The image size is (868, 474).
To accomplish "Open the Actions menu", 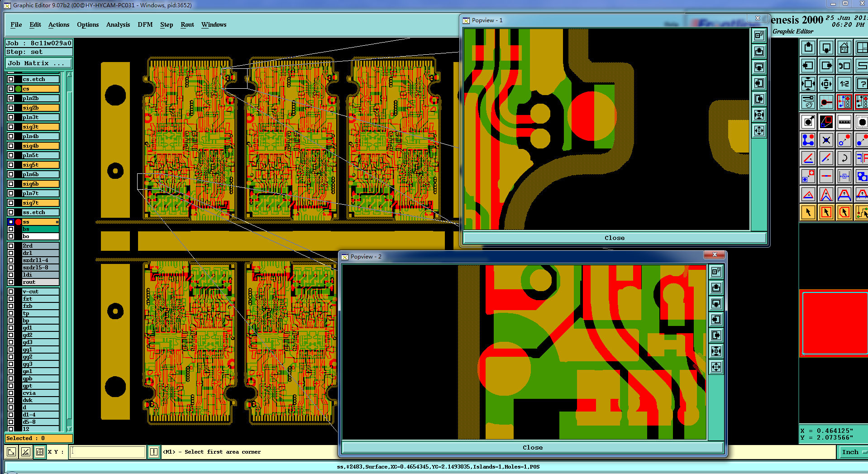I will (59, 24).
